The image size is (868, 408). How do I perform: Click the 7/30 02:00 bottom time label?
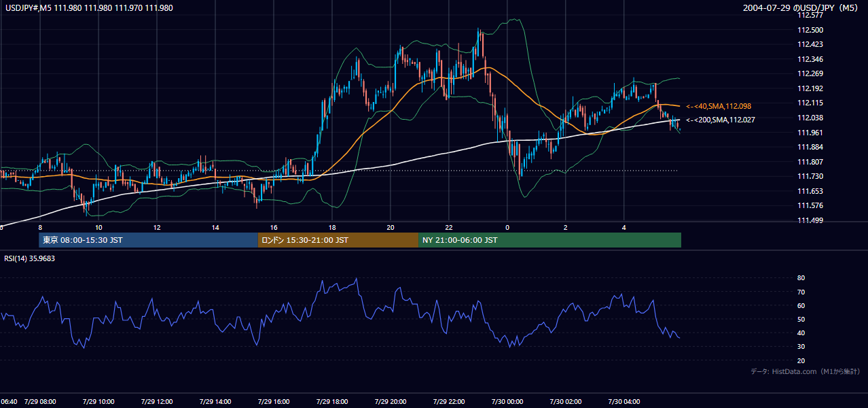[566, 402]
